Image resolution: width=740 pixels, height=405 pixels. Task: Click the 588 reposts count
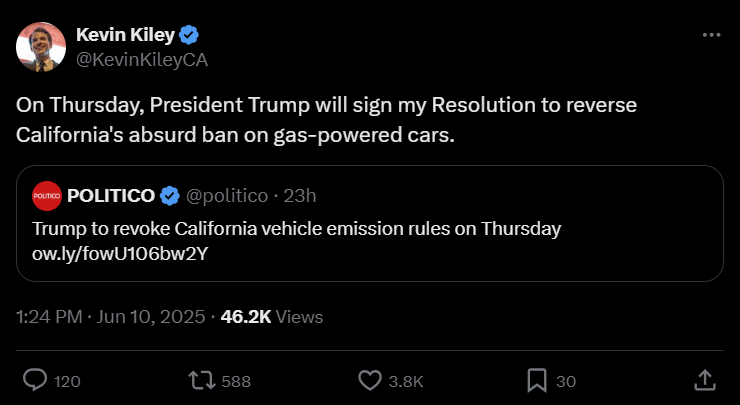236,381
